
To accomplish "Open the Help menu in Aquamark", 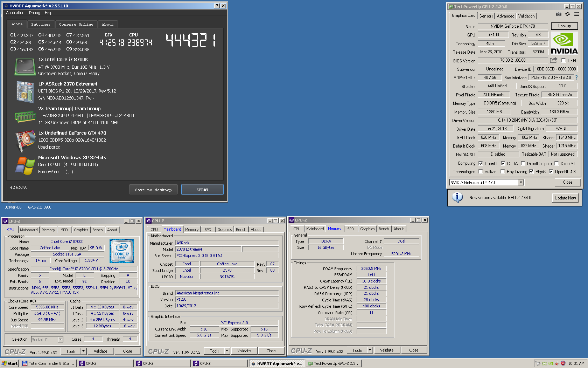I will point(48,13).
